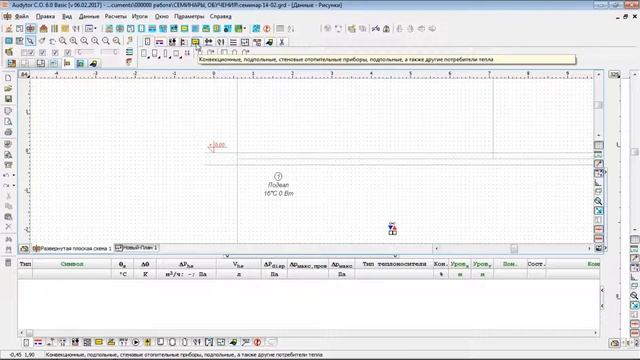Select the ±0,00 level mark in drawing
The width and height of the screenshot is (640, 360).
(217, 146)
